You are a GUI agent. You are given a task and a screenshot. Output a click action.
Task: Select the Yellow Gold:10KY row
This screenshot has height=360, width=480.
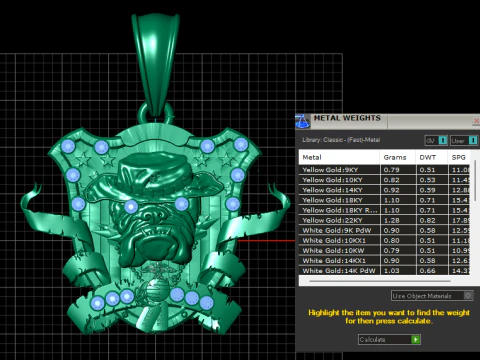pos(384,180)
